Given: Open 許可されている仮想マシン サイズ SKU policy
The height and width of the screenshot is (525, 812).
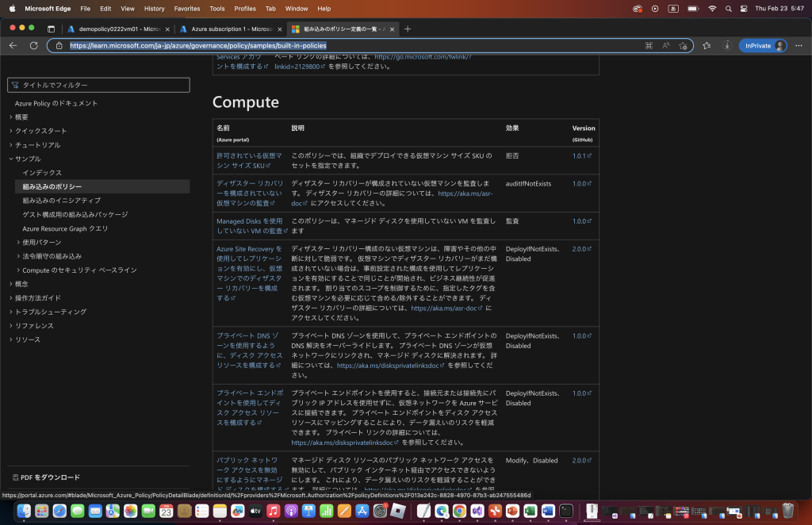Looking at the screenshot, I should [x=249, y=160].
